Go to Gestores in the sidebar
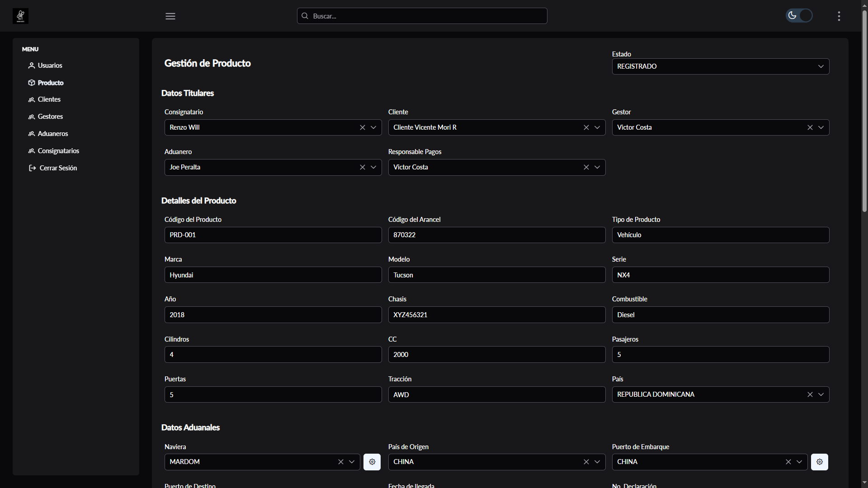This screenshot has width=868, height=488. pyautogui.click(x=50, y=117)
